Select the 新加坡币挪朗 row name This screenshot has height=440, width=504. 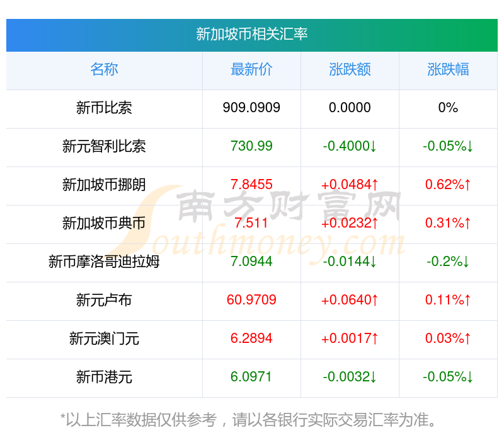click(104, 185)
